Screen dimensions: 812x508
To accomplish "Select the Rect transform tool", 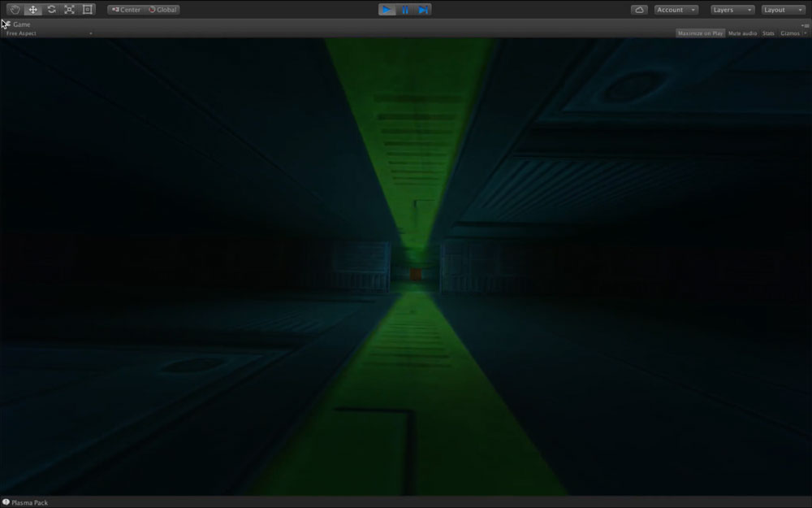I will coord(88,10).
